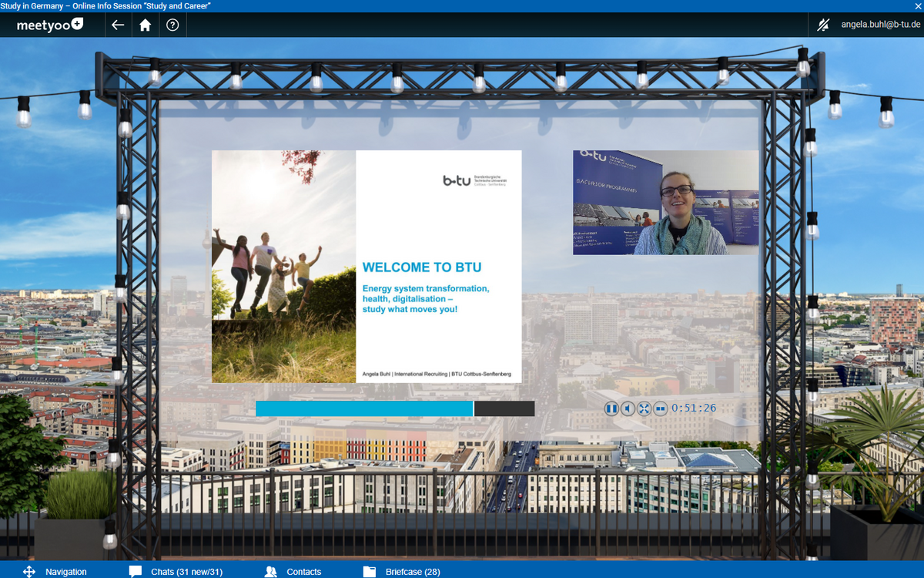Open the angela.buhl@b-tu.de account

pyautogui.click(x=881, y=25)
